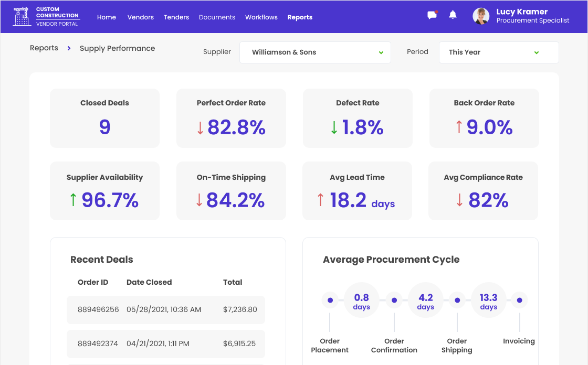Expand the Period dropdown This Year
The width and height of the screenshot is (588, 365).
(x=498, y=52)
